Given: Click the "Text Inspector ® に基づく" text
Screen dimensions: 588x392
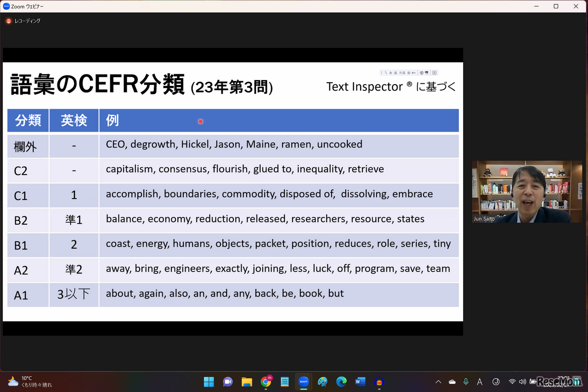Looking at the screenshot, I should (391, 86).
